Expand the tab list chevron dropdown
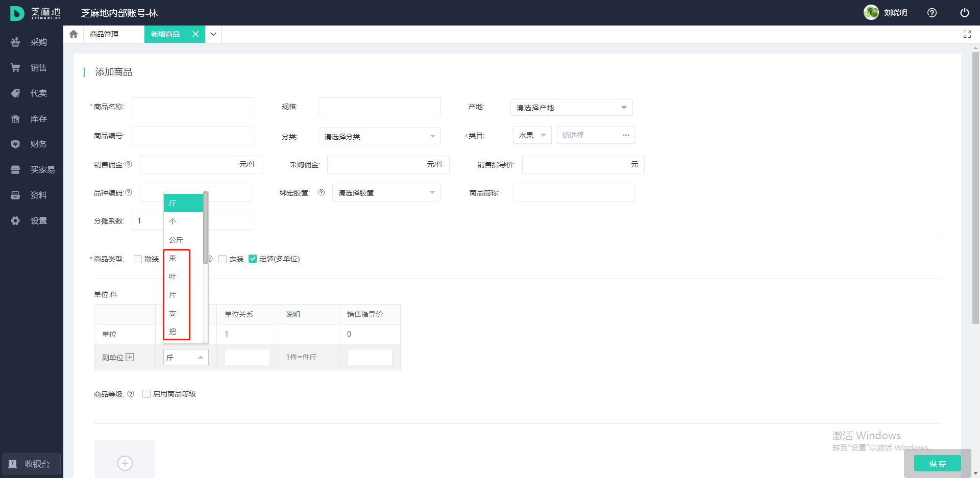Screen dimensions: 980x478 (213, 34)
